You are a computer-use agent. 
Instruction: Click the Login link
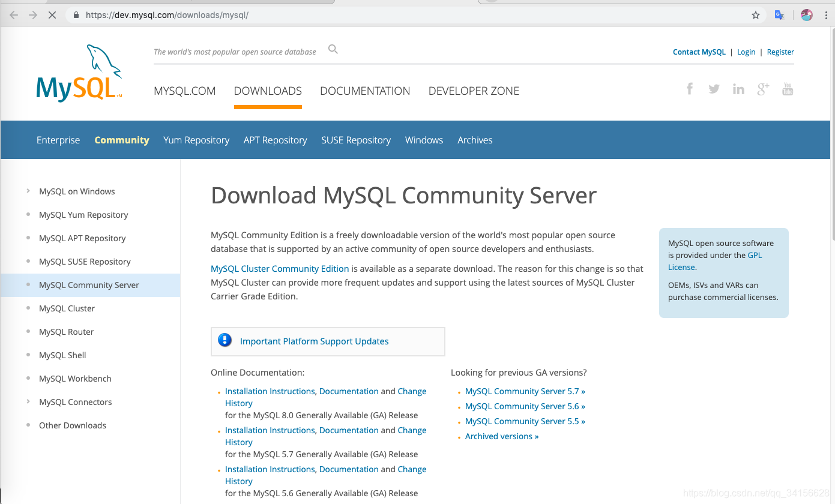tap(746, 52)
